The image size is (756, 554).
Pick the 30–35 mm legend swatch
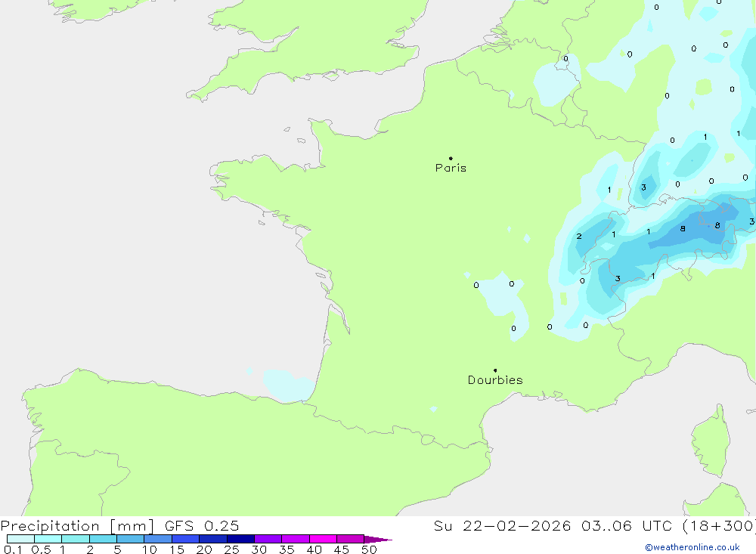tap(268, 539)
